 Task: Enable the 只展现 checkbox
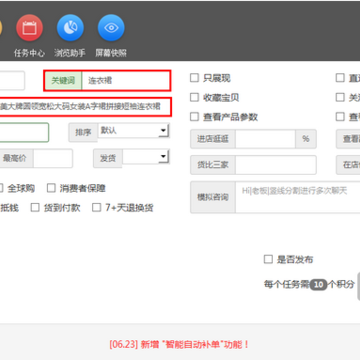coord(194,78)
